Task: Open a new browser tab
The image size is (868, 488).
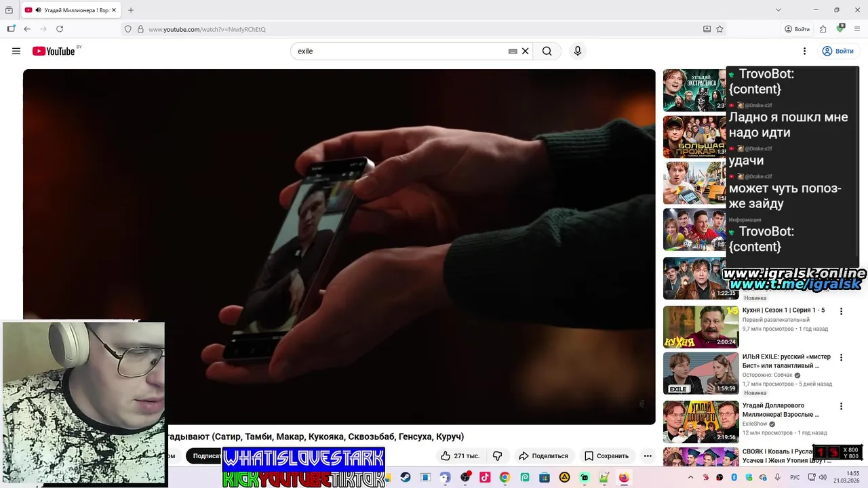Action: (131, 10)
